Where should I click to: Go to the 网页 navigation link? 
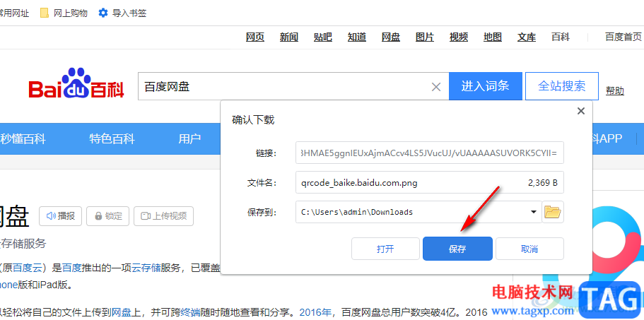tap(255, 37)
